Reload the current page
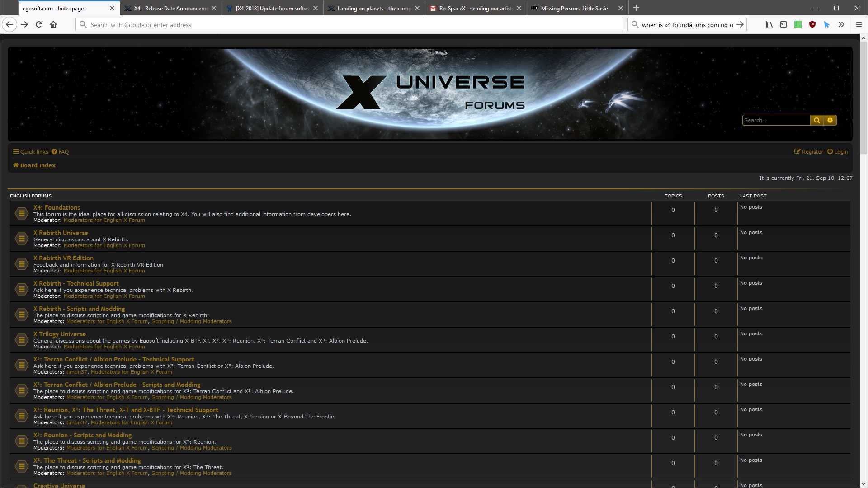The image size is (868, 488). [39, 25]
